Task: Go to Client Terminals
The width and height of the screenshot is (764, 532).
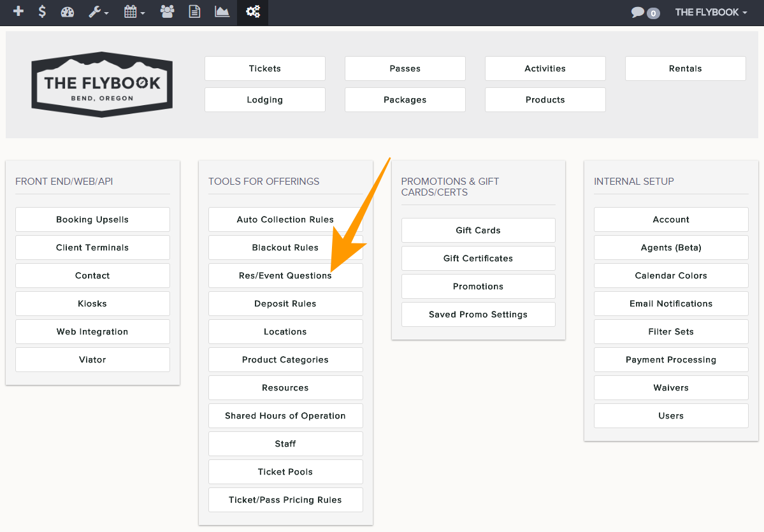Action: click(92, 247)
